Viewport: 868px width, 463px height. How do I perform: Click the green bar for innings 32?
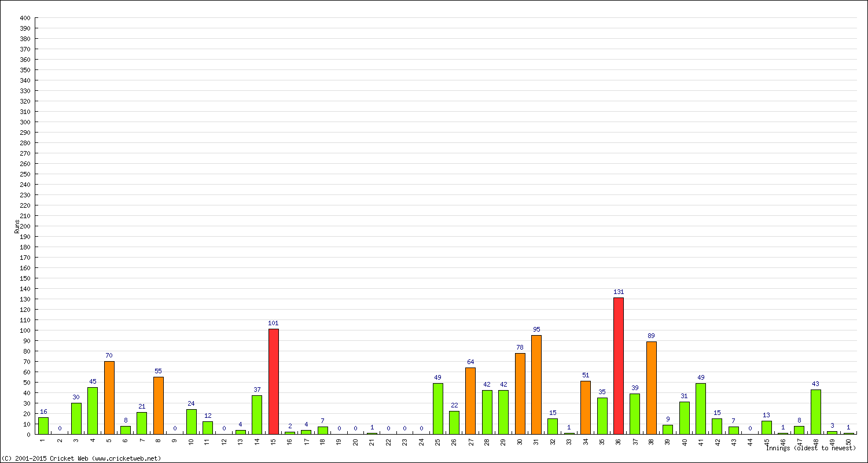click(553, 427)
